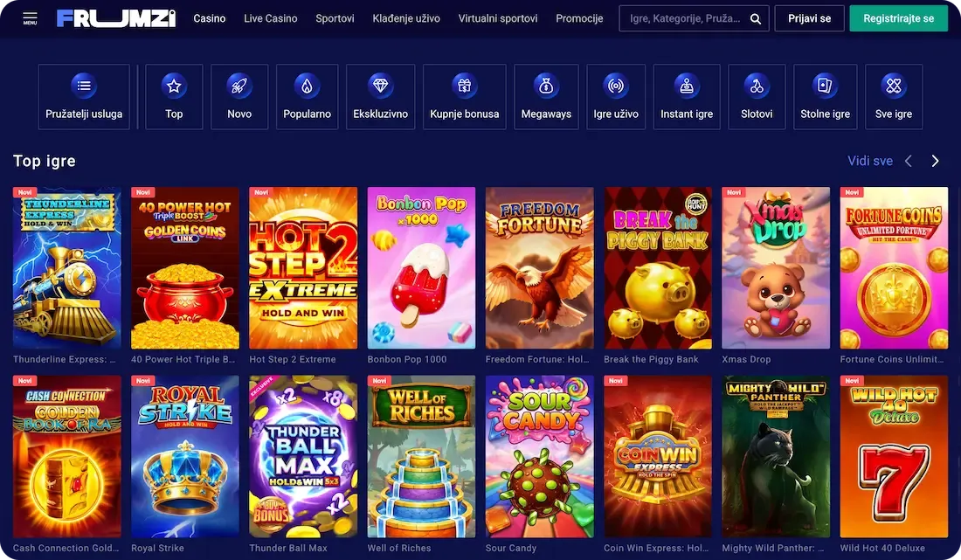Open Break the Piggy Bank thumbnail

(x=658, y=267)
